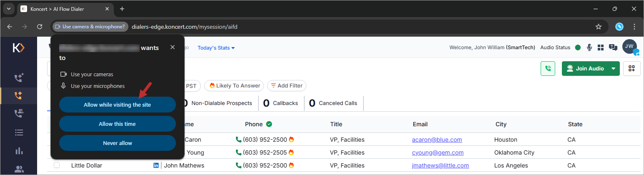Bookmark this page with the star icon
The width and height of the screenshot is (644, 175).
pos(599,27)
